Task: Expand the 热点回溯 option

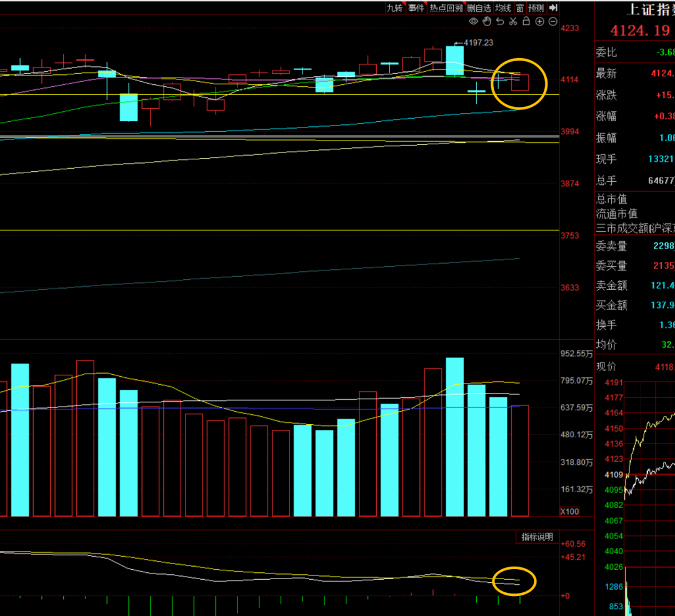Action: (x=446, y=7)
